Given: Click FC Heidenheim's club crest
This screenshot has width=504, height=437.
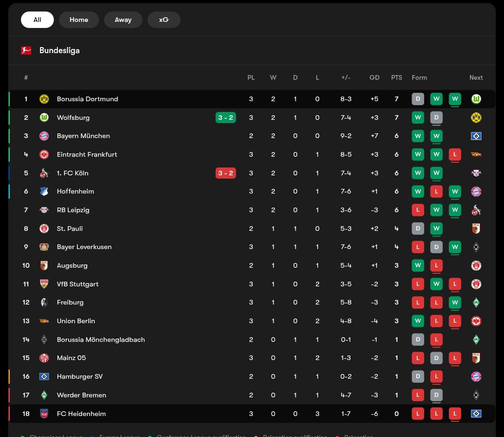Looking at the screenshot, I should click(44, 413).
